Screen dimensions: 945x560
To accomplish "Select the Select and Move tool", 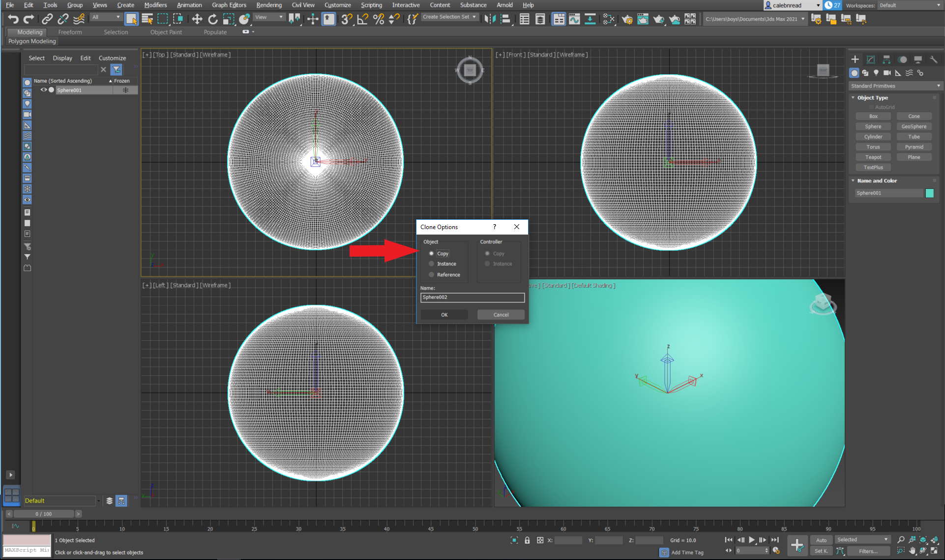I will click(x=197, y=19).
